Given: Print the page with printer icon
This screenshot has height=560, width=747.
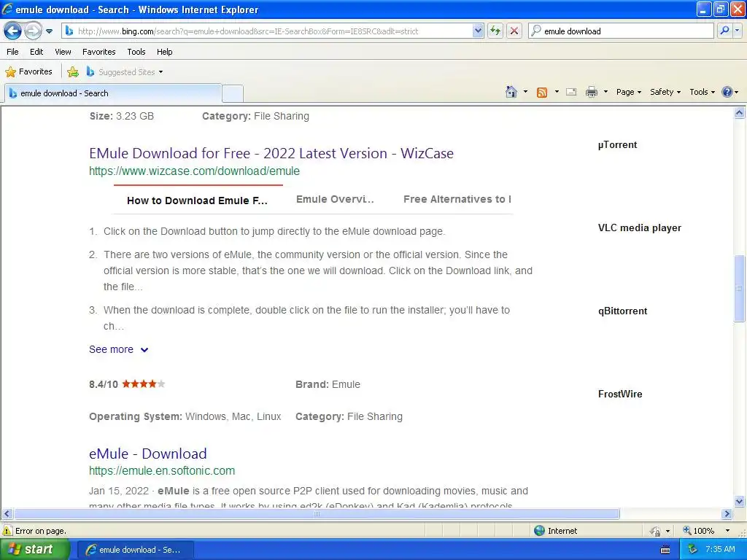Looking at the screenshot, I should tap(591, 92).
